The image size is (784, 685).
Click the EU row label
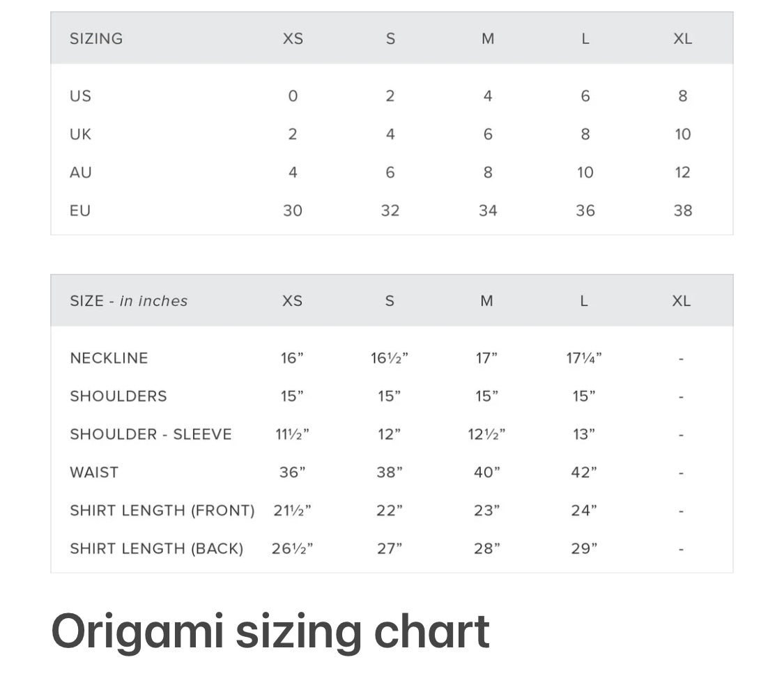(80, 210)
